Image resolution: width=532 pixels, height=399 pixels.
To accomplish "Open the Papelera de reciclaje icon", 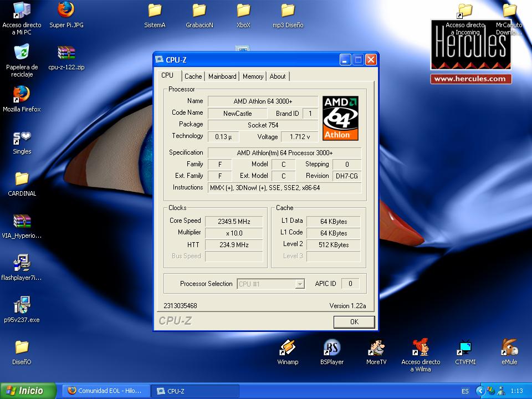I will coord(21,54).
